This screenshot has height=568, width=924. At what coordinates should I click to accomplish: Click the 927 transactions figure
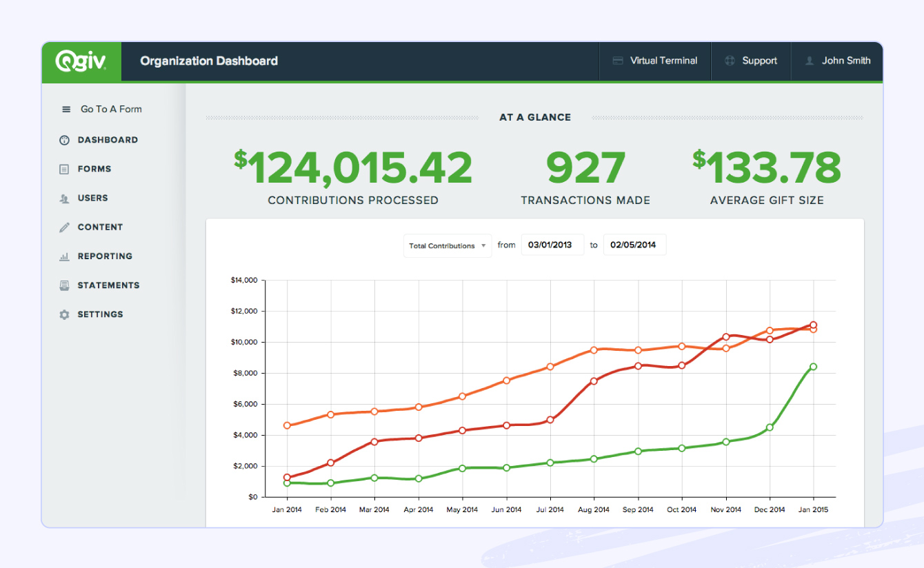(585, 168)
